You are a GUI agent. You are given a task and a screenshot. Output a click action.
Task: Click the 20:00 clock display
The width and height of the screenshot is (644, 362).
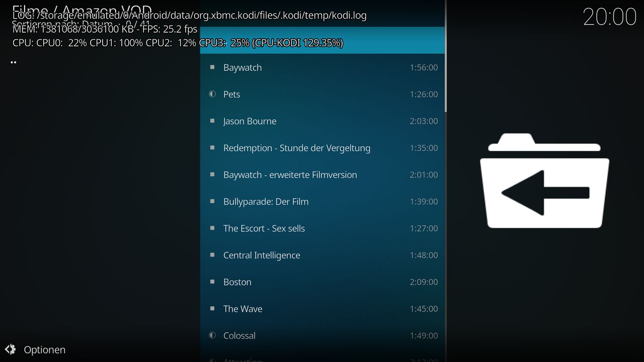610,17
